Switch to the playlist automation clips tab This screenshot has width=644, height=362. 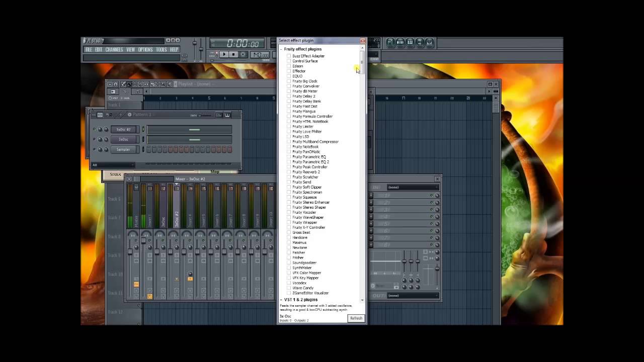click(125, 92)
